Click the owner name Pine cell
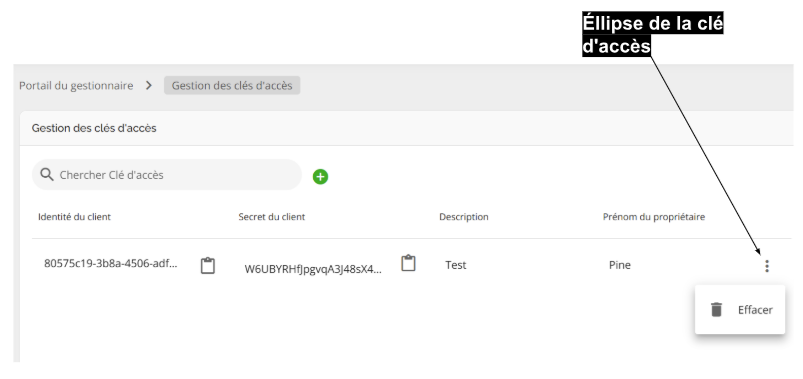This screenshot has width=803, height=379. pyautogui.click(x=620, y=265)
